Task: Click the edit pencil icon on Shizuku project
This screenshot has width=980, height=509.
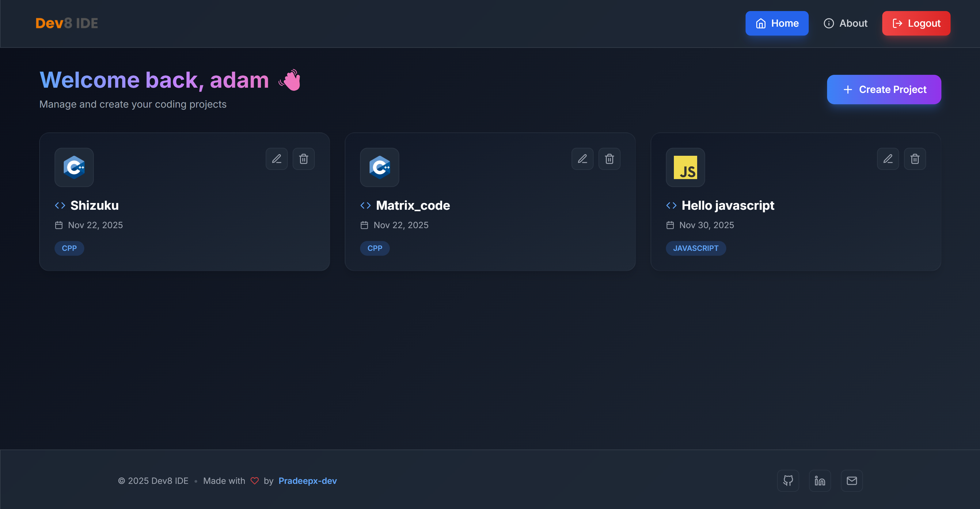Action: tap(277, 159)
